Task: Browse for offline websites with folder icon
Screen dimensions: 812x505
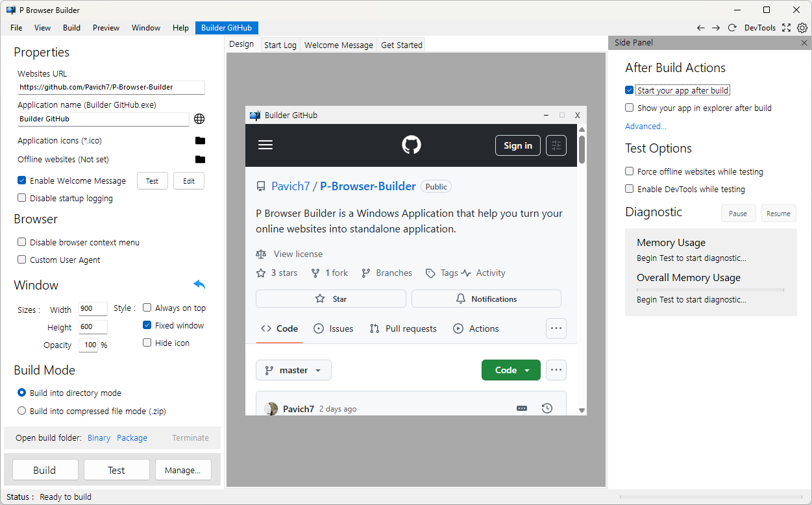Action: tap(200, 159)
